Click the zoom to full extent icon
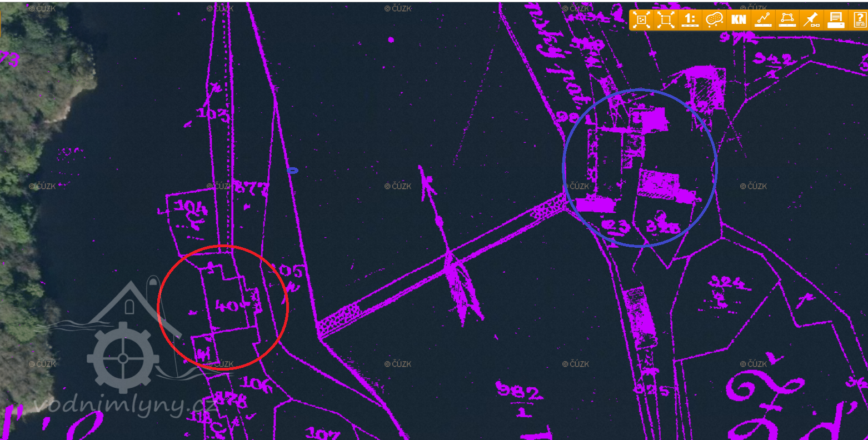Viewport: 868px width, 440px height. point(641,20)
